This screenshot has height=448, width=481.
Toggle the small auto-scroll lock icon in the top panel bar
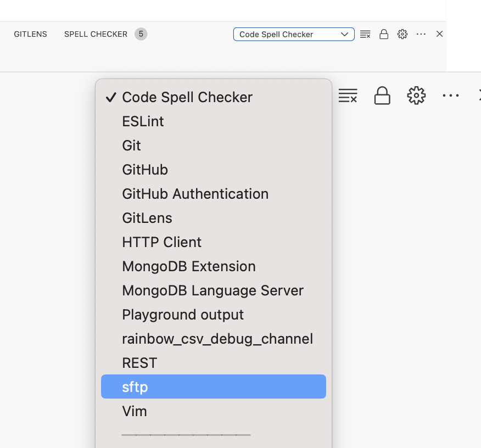click(384, 34)
